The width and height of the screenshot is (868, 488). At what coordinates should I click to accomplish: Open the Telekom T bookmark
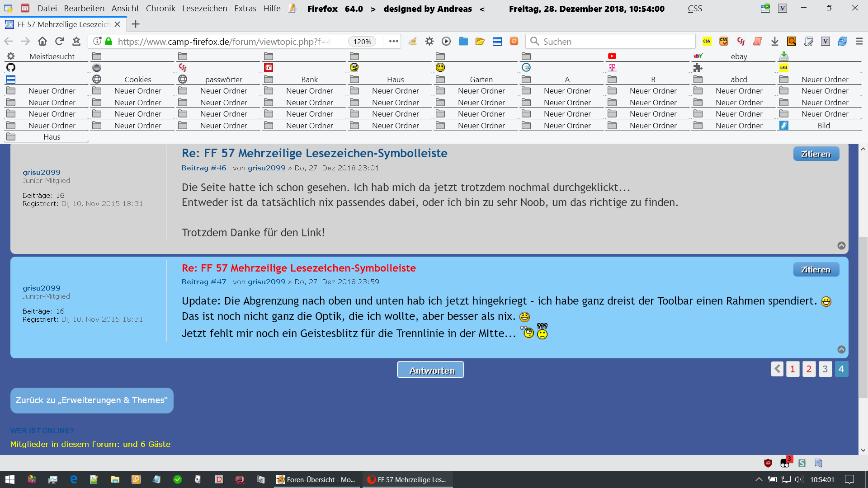point(612,67)
